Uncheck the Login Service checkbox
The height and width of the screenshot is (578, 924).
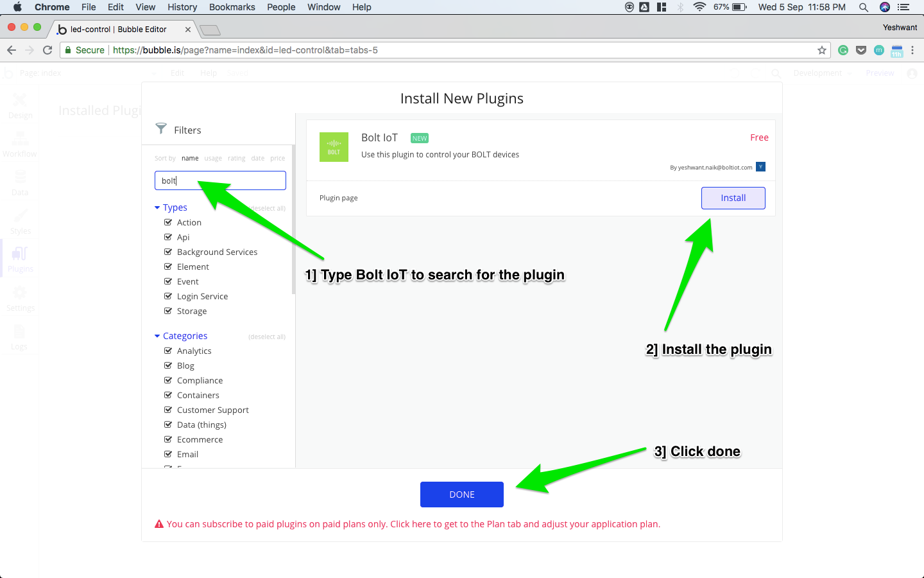[168, 296]
